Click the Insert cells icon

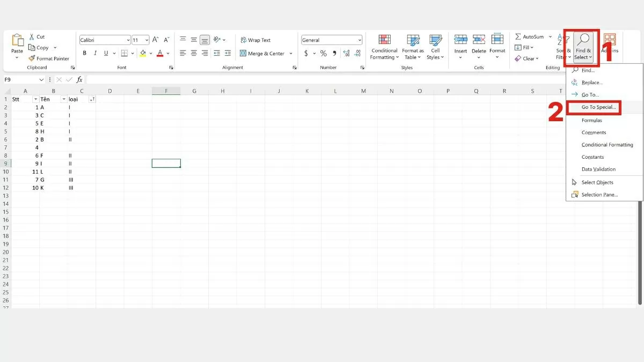(460, 43)
